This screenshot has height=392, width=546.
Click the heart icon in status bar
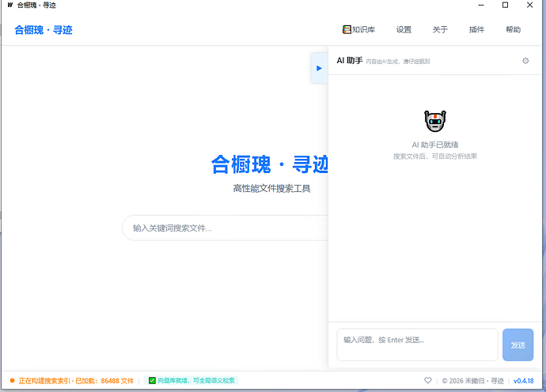[x=428, y=380]
